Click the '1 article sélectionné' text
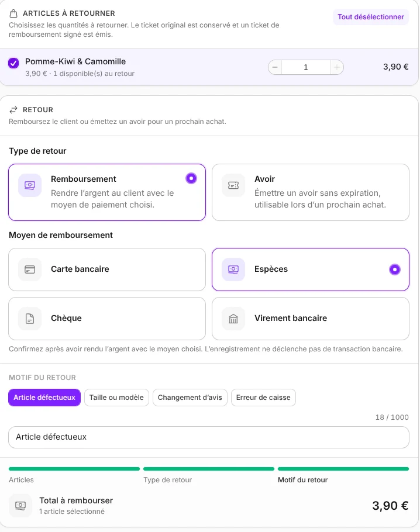Screen dimensions: 420x532 (x=72, y=512)
